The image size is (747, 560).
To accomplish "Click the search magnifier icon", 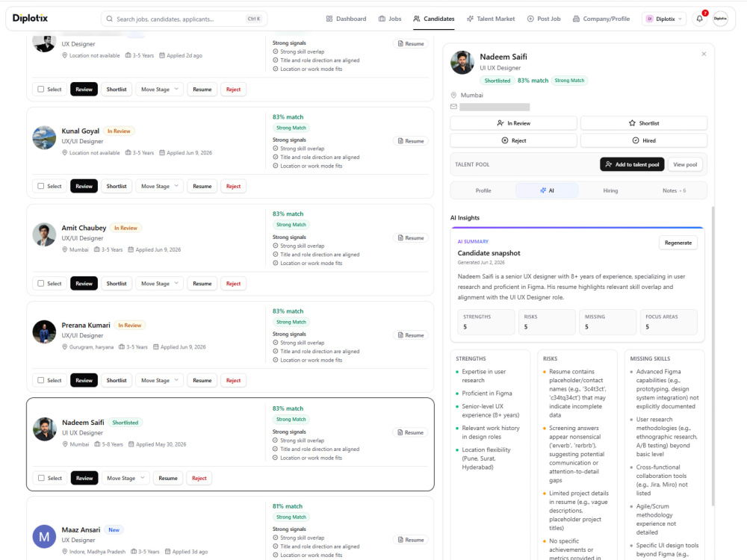I will pyautogui.click(x=110, y=19).
